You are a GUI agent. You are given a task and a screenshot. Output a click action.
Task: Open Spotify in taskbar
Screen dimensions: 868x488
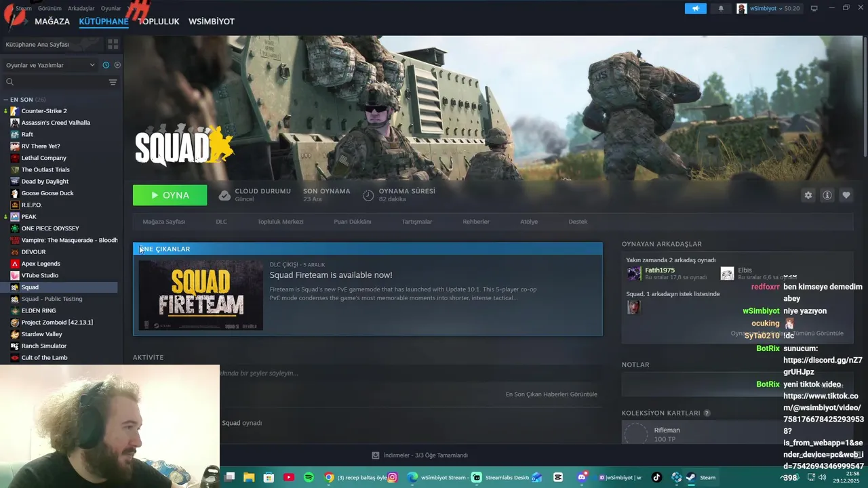pyautogui.click(x=309, y=477)
